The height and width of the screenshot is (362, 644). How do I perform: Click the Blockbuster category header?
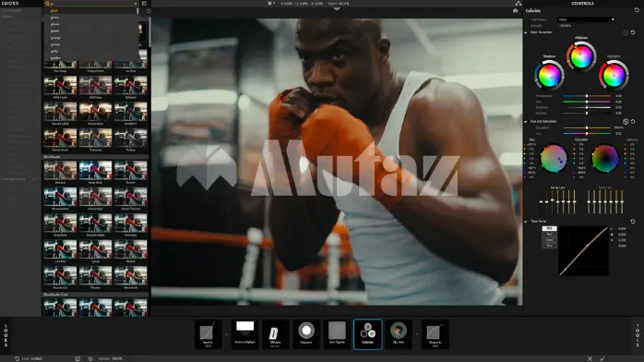click(x=95, y=157)
